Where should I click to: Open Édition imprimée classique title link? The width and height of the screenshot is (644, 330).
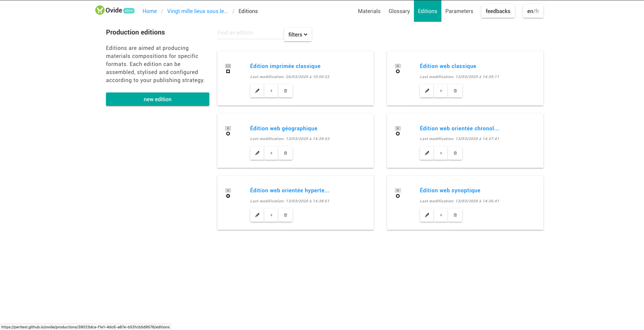[285, 66]
